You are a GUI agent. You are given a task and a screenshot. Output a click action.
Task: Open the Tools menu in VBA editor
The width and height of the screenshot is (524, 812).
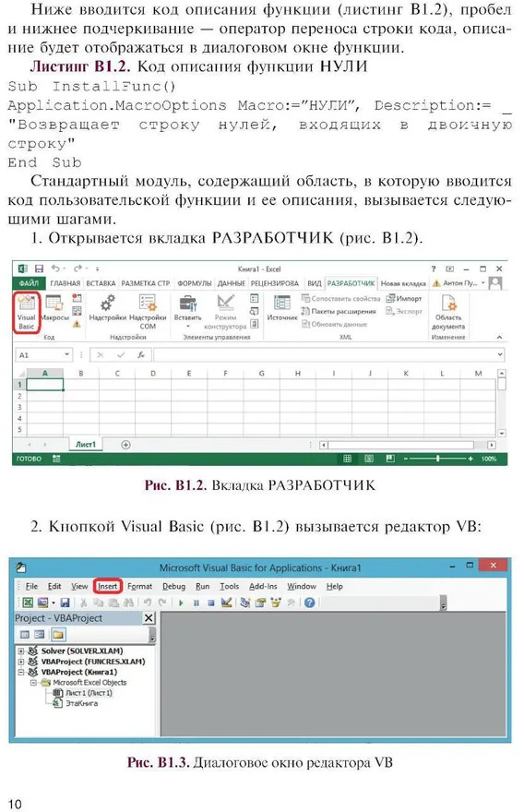click(229, 586)
